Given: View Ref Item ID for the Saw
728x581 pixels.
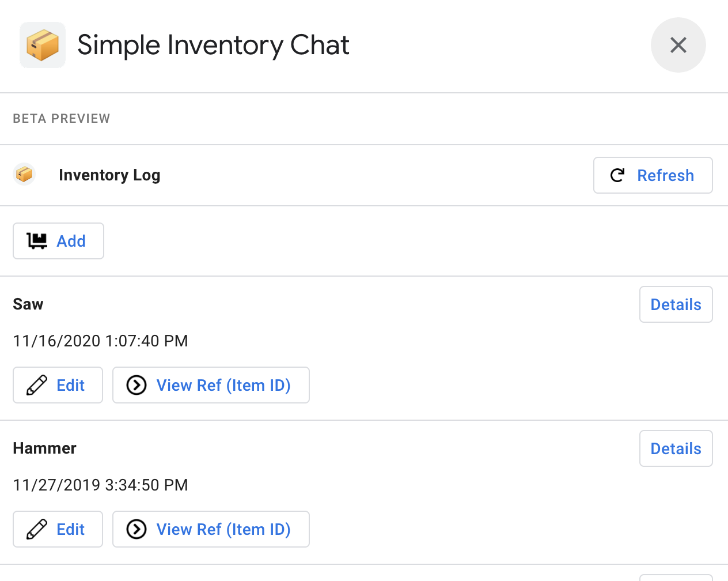Looking at the screenshot, I should pos(211,385).
